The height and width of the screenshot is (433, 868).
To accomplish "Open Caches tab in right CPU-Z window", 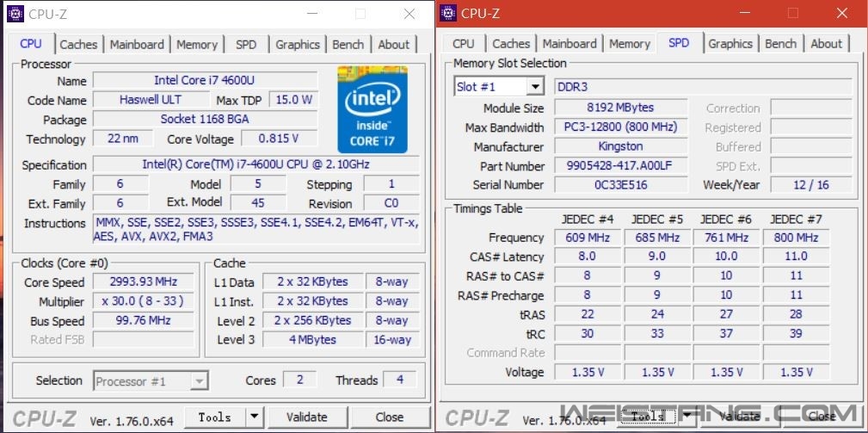I will [511, 43].
